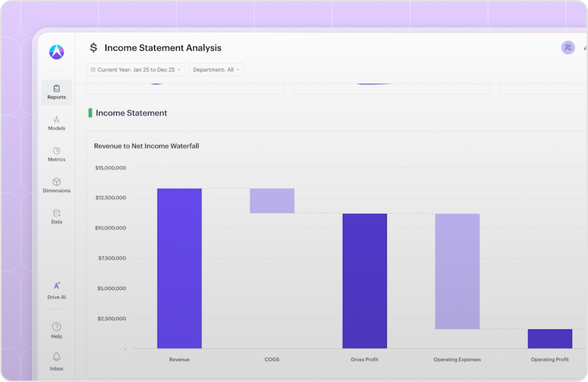
Task: Click the dollar sign icon beside the title
Action: pyautogui.click(x=93, y=48)
